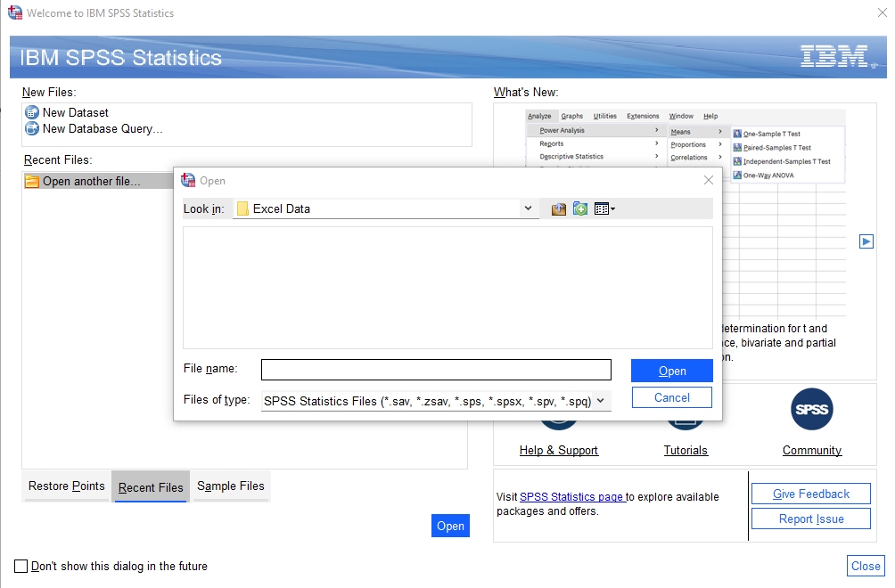Open the Community link
Viewport: 895px width, 588px height.
[812, 450]
